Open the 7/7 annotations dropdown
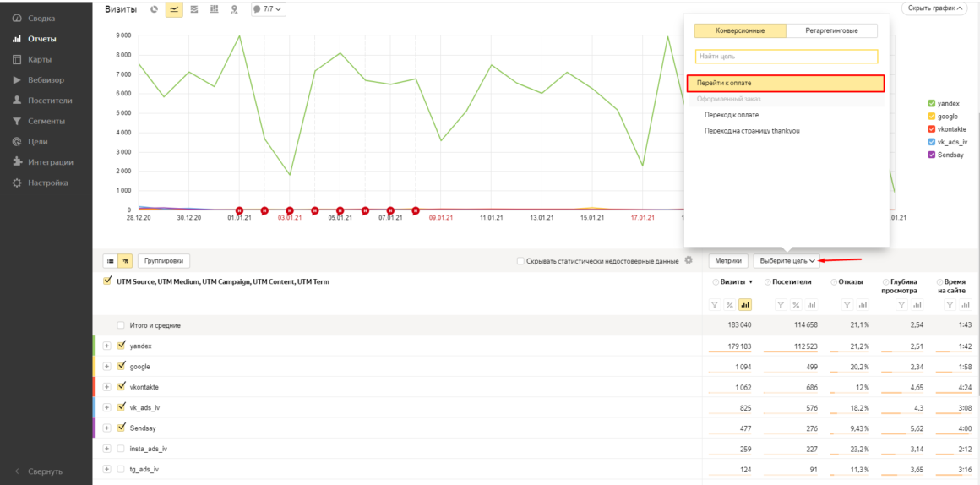Viewport: 980px width, 485px height. tap(268, 9)
